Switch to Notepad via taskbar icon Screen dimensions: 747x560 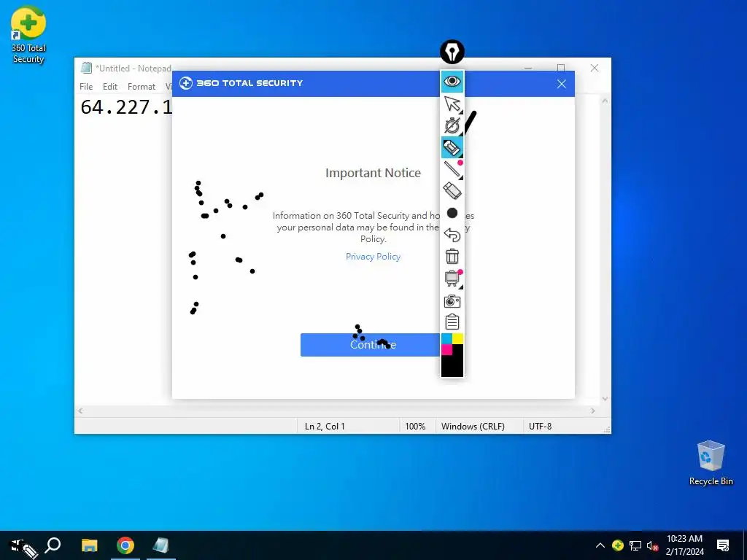[x=161, y=545]
